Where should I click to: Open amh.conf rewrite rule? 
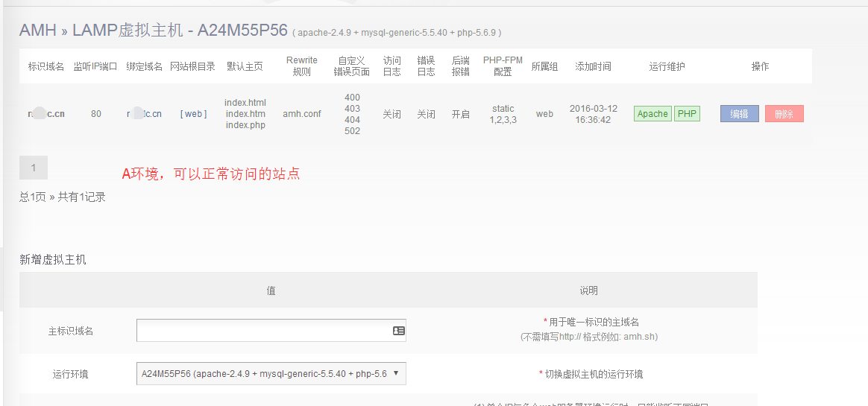(x=302, y=114)
